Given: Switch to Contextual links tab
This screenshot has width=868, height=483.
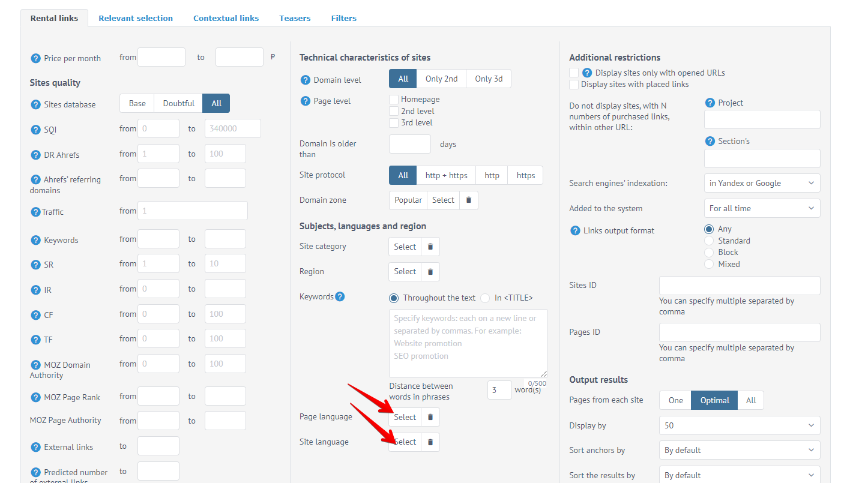Looking at the screenshot, I should (x=226, y=18).
